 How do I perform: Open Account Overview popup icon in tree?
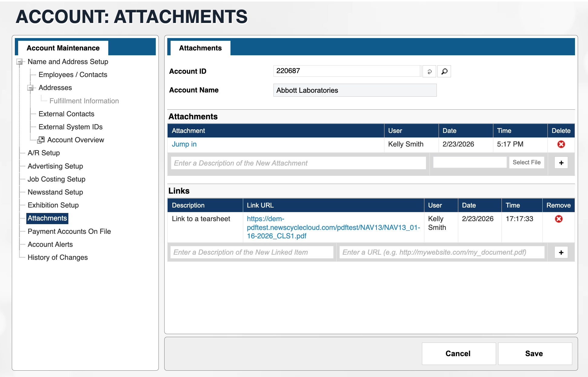(x=41, y=140)
